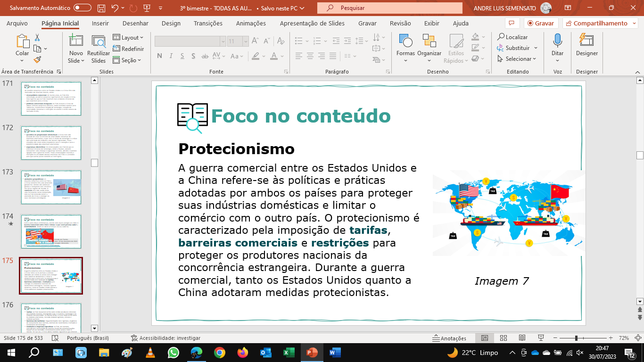The width and height of the screenshot is (644, 362).
Task: Switch to the Animações tab
Action: (251, 23)
